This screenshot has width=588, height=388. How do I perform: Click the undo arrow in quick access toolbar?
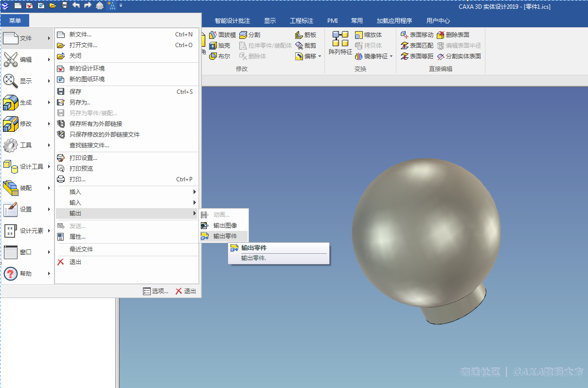pos(76,5)
